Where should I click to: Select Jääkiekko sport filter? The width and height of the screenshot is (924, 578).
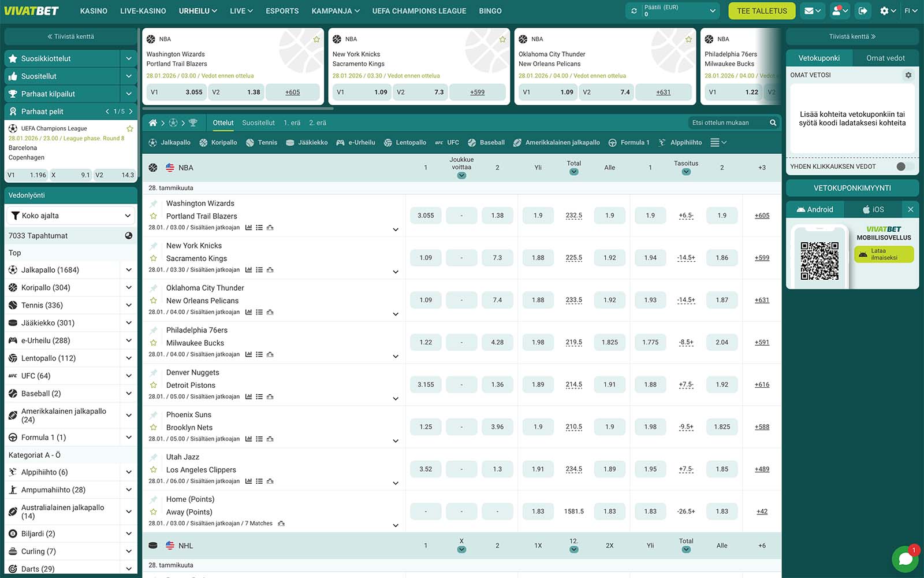[307, 143]
